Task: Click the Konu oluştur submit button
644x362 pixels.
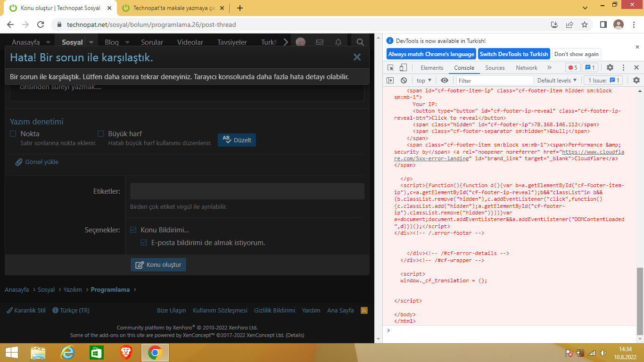Action: click(158, 265)
